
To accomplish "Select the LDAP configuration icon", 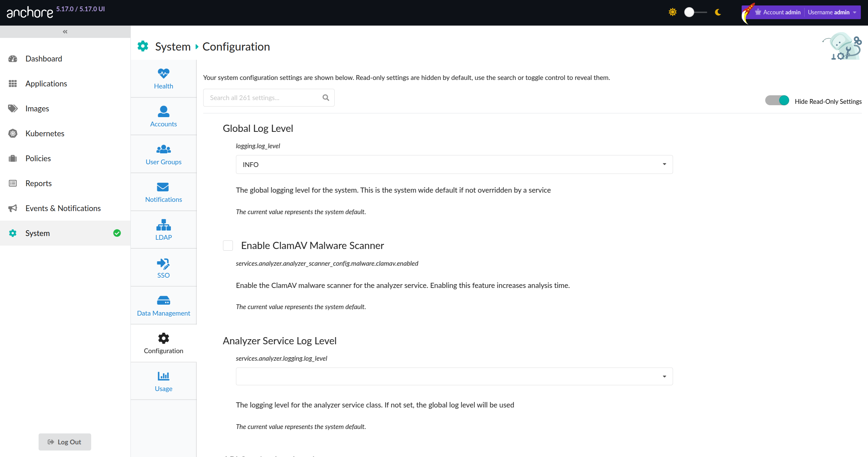I will click(x=163, y=226).
